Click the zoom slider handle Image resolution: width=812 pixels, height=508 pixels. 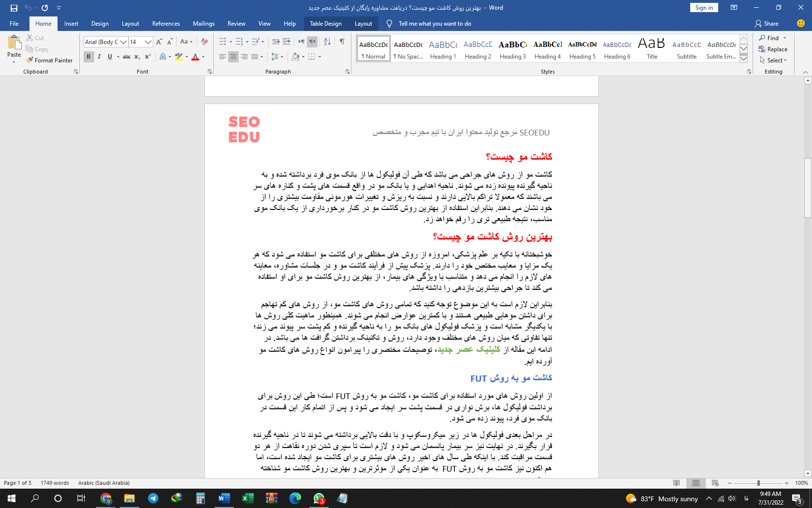758,483
